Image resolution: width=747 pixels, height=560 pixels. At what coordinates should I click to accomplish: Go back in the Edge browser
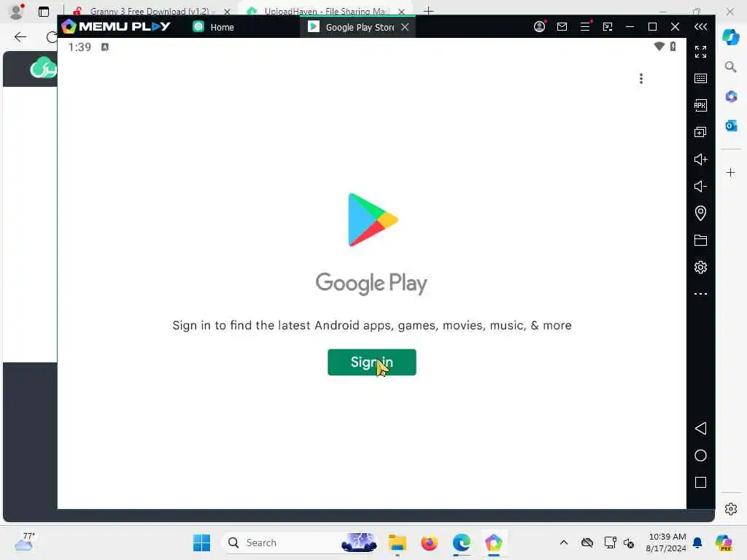20,37
